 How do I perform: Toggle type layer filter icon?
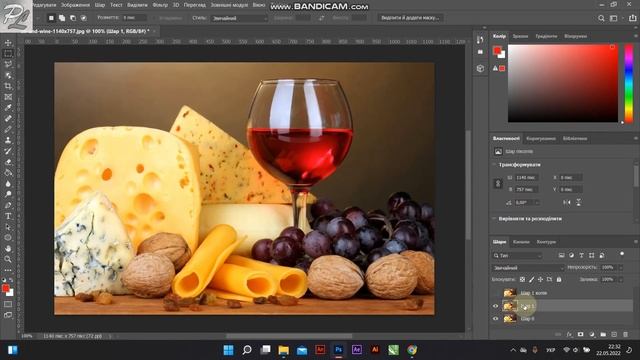coord(581,256)
